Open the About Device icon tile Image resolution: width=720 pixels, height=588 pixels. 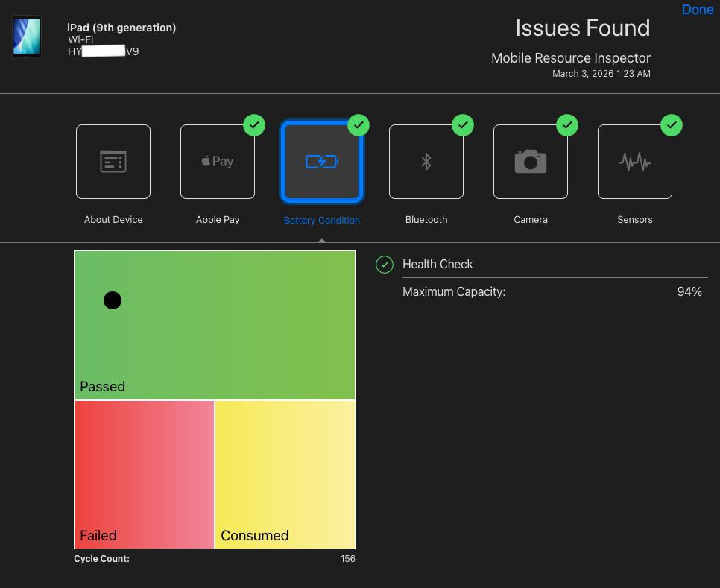click(113, 162)
